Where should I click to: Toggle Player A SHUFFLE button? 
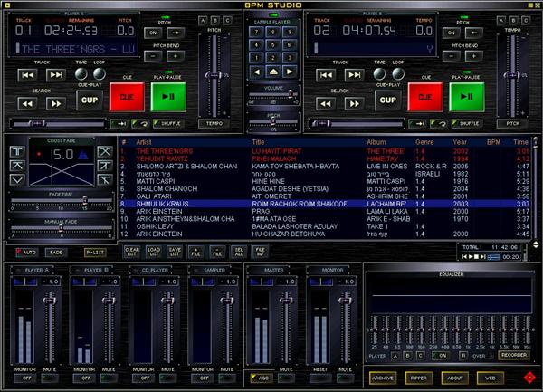click(168, 123)
